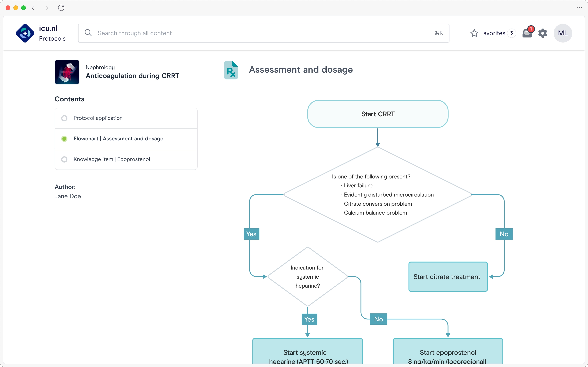Click the Start epoprostenol box

click(448, 351)
